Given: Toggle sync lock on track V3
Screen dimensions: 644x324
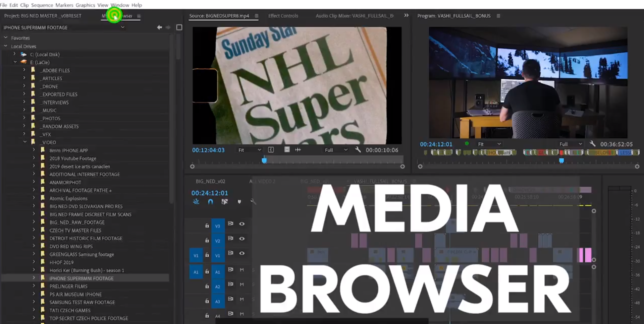Looking at the screenshot, I should [x=230, y=223].
